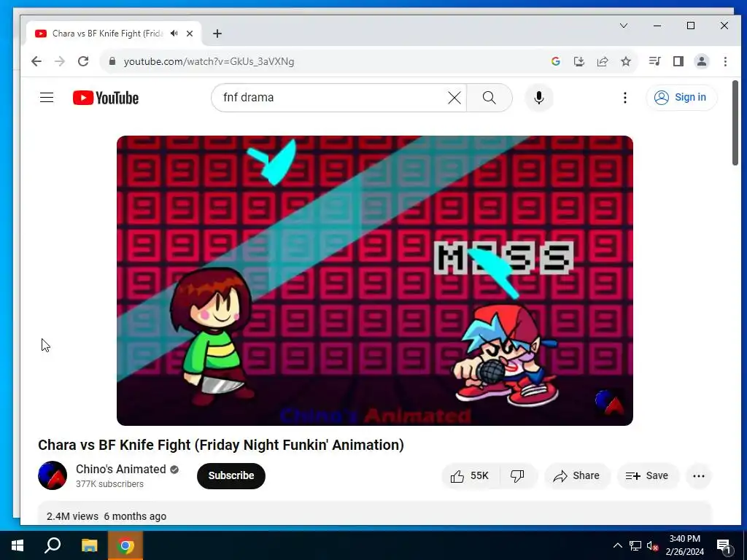Open Chrome three-dot menu
747x560 pixels.
(725, 61)
